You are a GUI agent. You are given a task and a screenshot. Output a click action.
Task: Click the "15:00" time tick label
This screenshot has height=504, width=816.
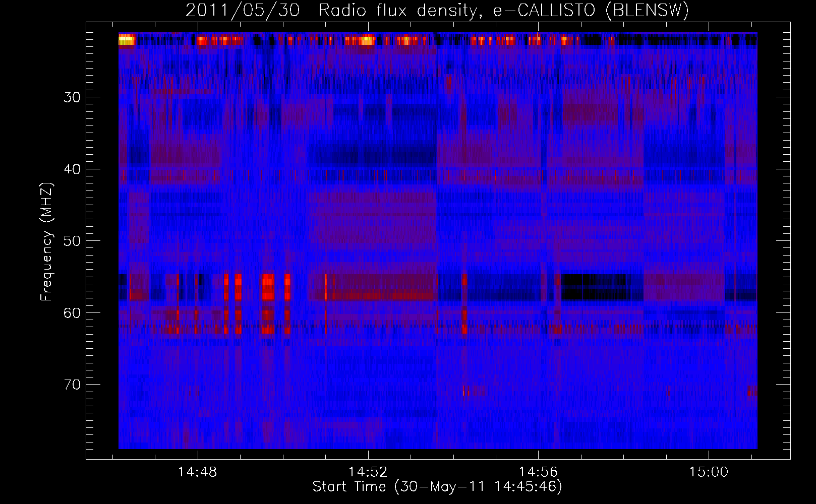click(709, 472)
